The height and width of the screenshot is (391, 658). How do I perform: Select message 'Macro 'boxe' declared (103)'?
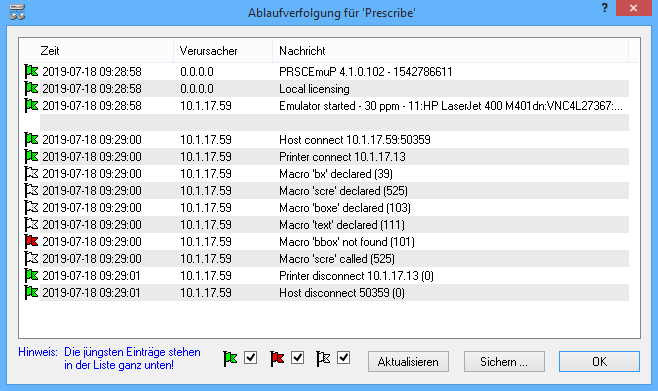point(345,208)
